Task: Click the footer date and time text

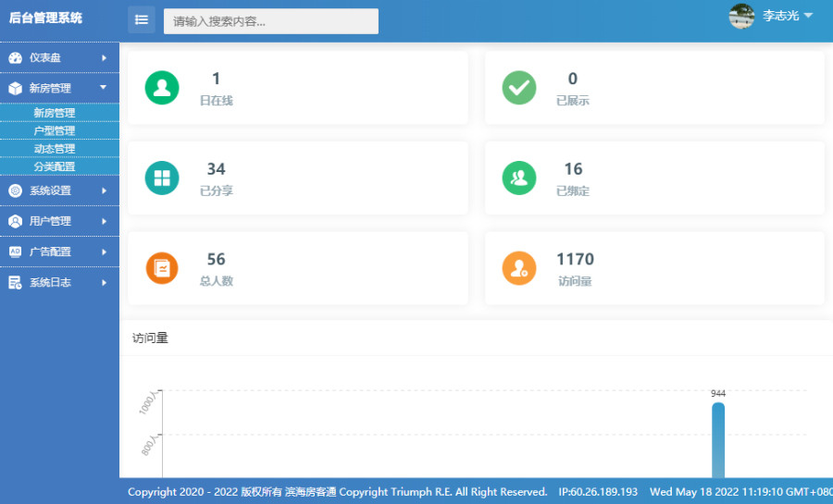Action: [741, 492]
